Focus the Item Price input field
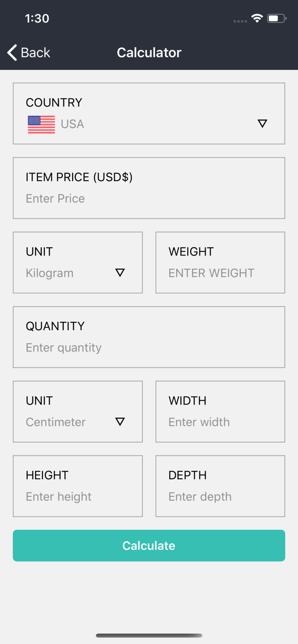The width and height of the screenshot is (298, 644). point(149,198)
